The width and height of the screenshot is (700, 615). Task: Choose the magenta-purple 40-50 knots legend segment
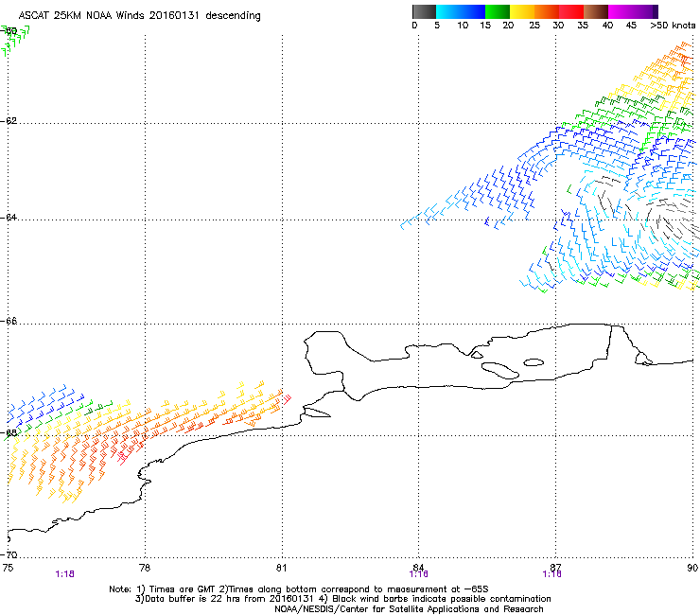tap(633, 11)
